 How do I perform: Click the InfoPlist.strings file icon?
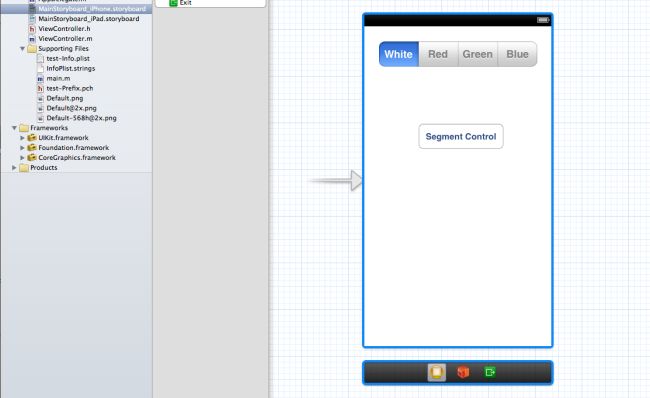(40, 68)
